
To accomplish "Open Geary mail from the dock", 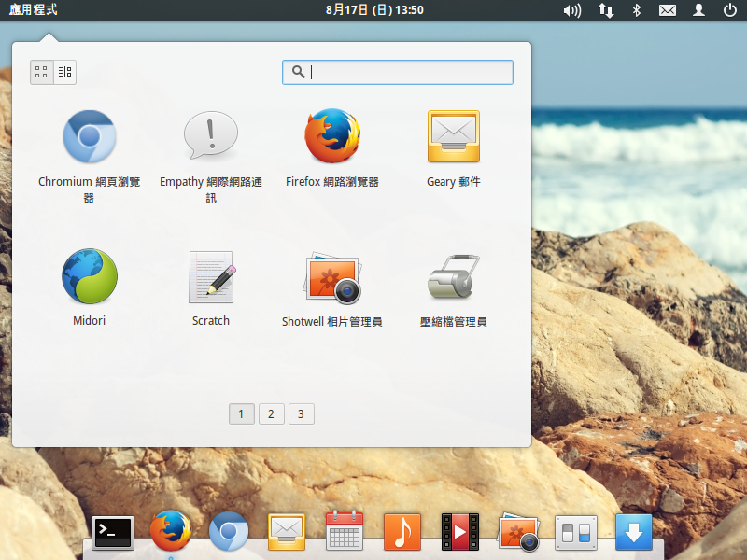I will click(x=287, y=532).
